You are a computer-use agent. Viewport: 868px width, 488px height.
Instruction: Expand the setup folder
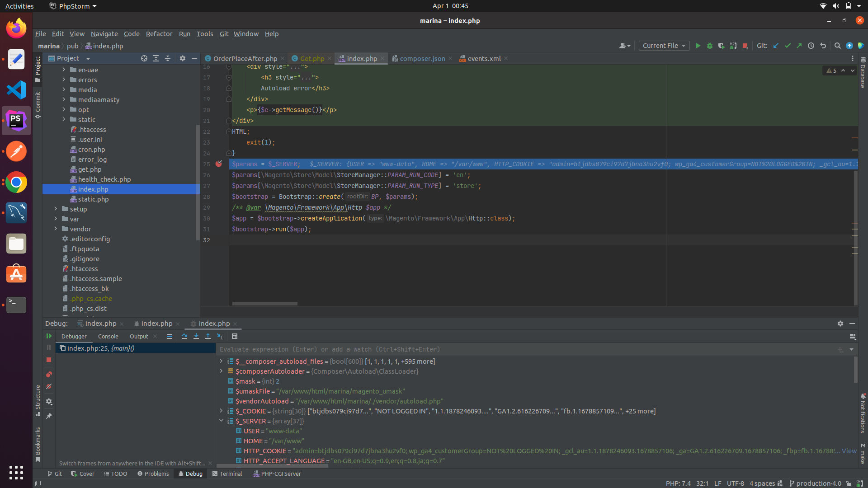coord(56,209)
